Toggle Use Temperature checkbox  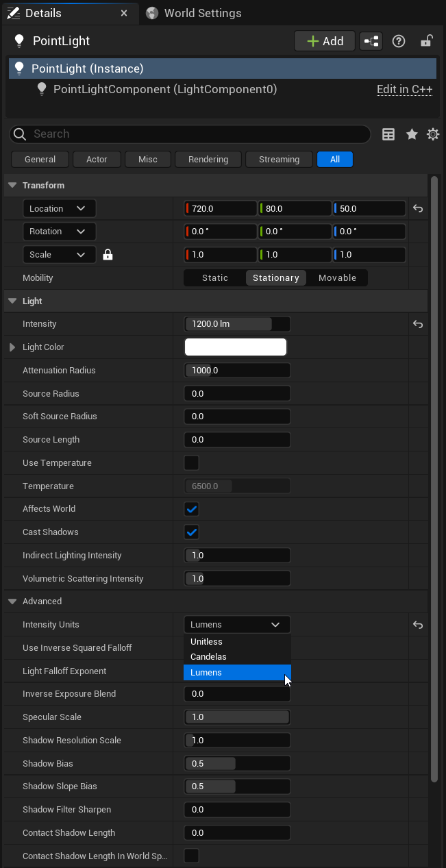[x=192, y=462]
